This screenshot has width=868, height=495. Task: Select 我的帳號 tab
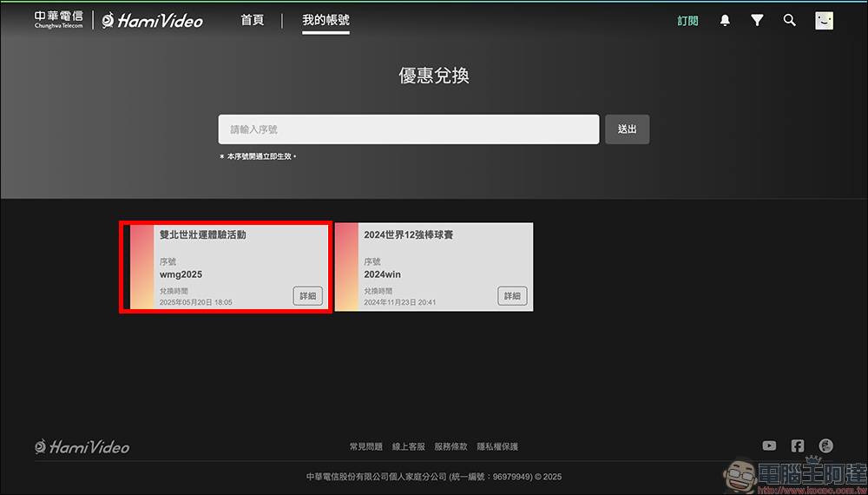[x=325, y=21]
